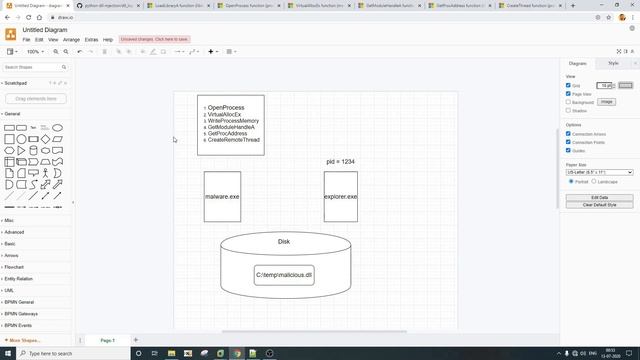Viewport: 640px width, 360px height.
Task: Choose the bidirectional block arrow shape
Action: pyautogui.click(x=45, y=184)
